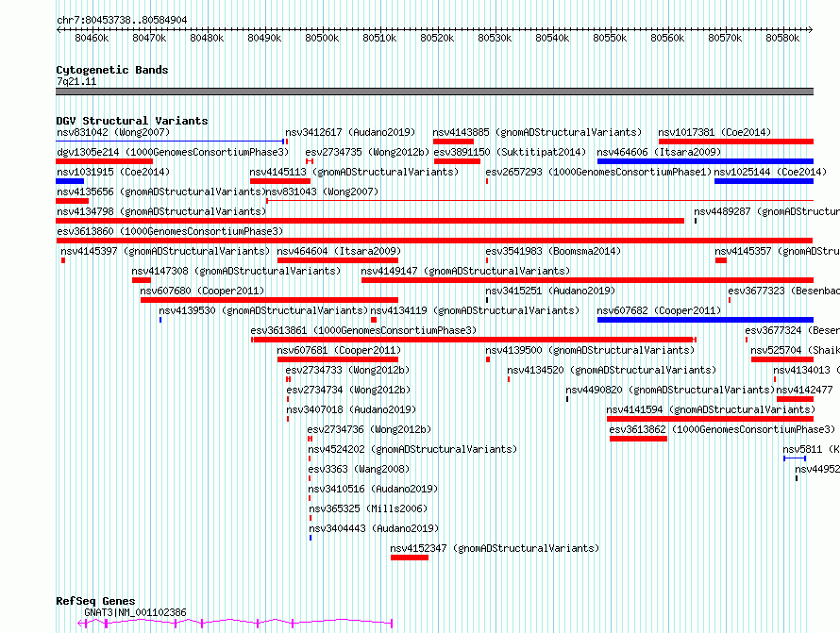Click the 80550k ruler position label
The width and height of the screenshot is (840, 633).
[x=610, y=38]
